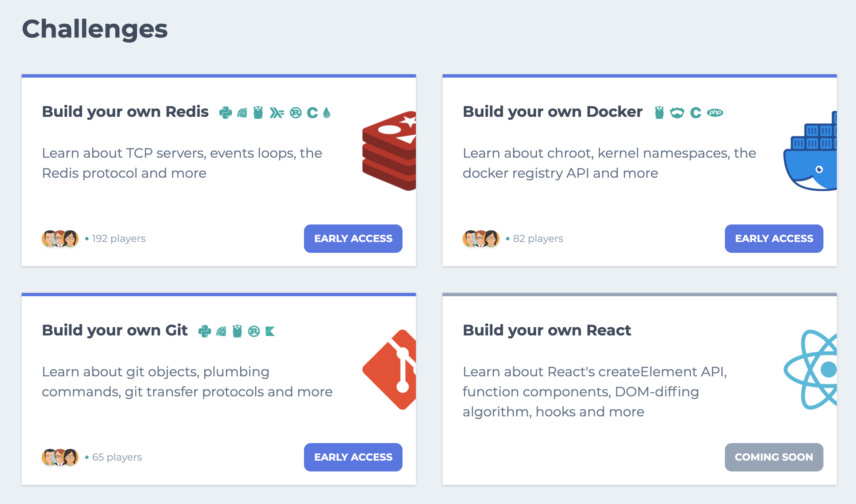Click Early Access button for Docker challenge
The height and width of the screenshot is (504, 856).
(774, 239)
